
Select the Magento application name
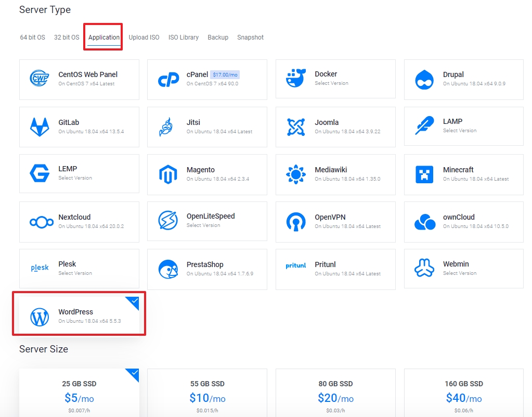point(201,170)
